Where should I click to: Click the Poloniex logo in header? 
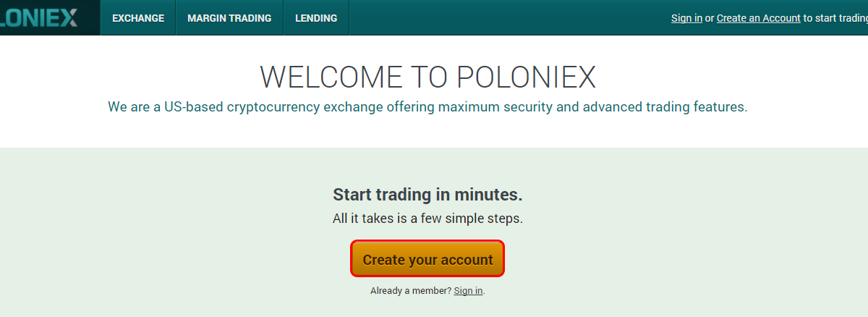click(x=39, y=18)
